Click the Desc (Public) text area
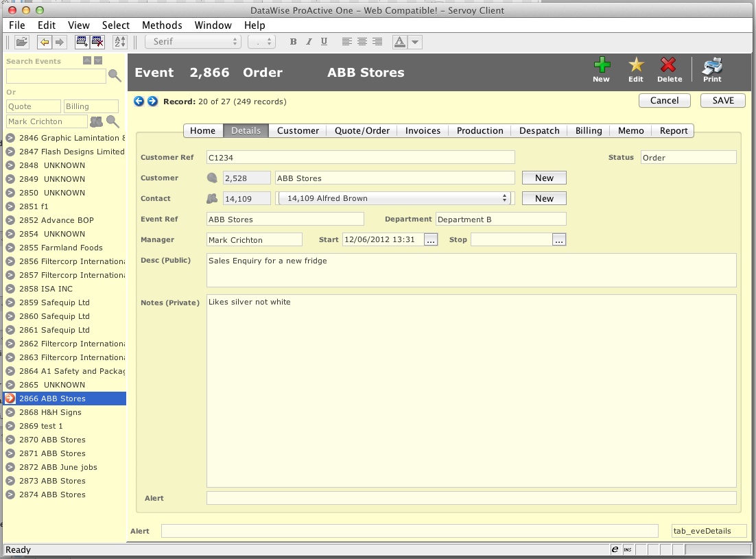 coord(471,270)
